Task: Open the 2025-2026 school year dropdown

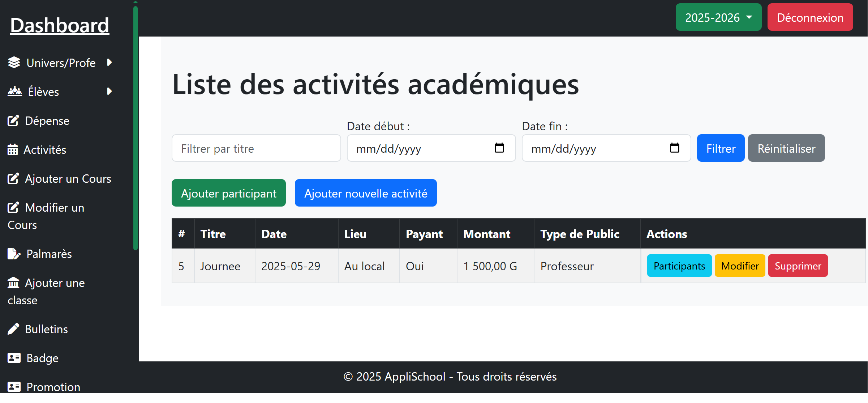Action: tap(718, 17)
